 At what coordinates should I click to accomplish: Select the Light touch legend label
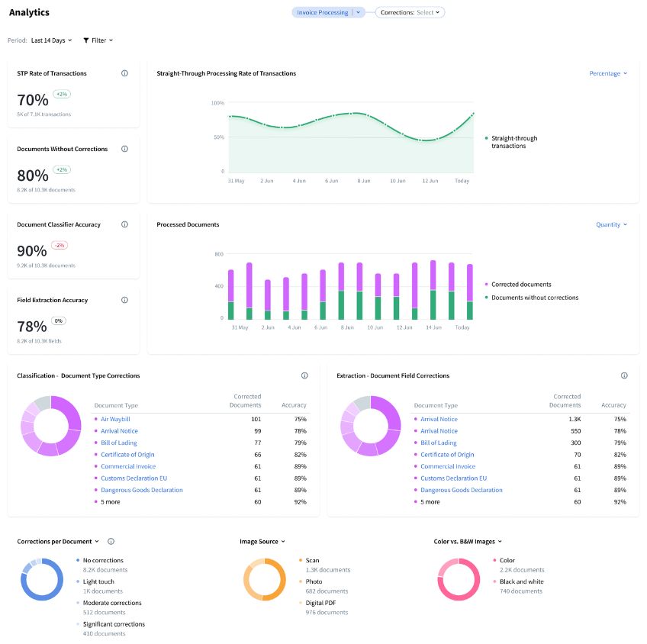(98, 581)
